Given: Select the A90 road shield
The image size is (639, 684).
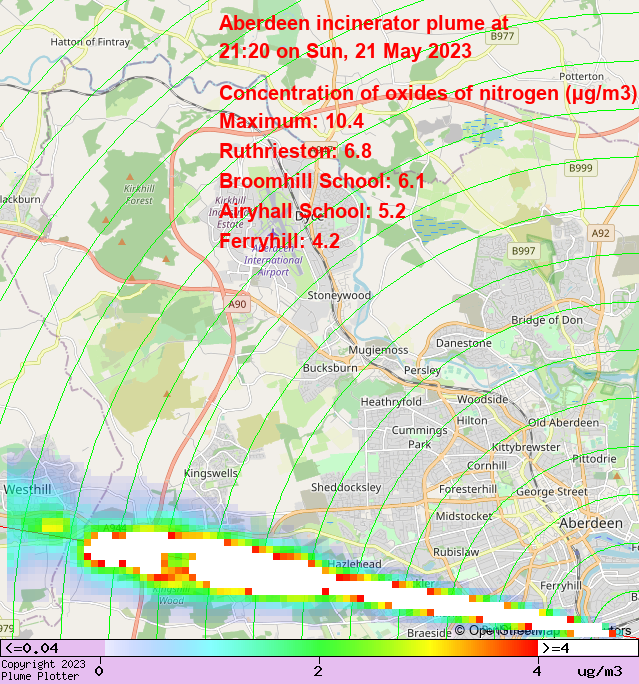Looking at the screenshot, I should coord(237,304).
